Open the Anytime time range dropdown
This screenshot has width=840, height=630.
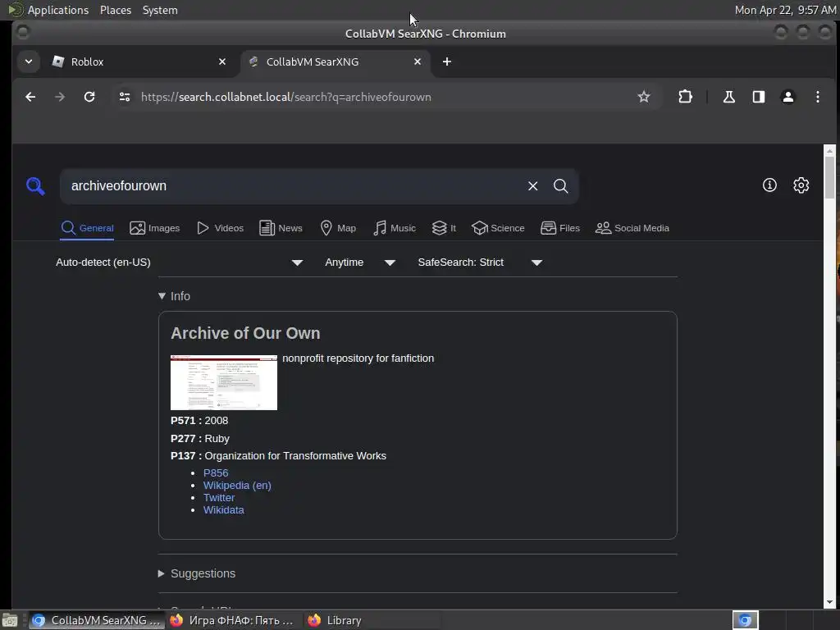point(360,262)
